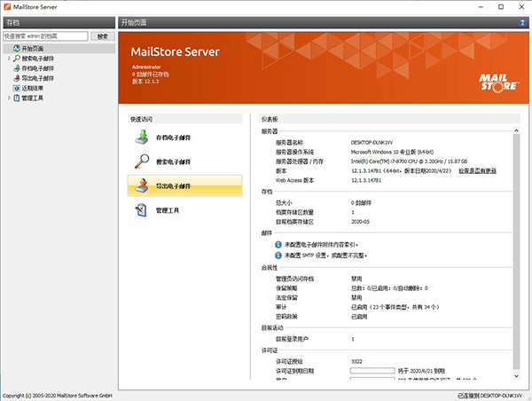Viewport: 532px width, 401px height.
Task: Open 近期结果 in the sidebar tree
Action: (34, 88)
